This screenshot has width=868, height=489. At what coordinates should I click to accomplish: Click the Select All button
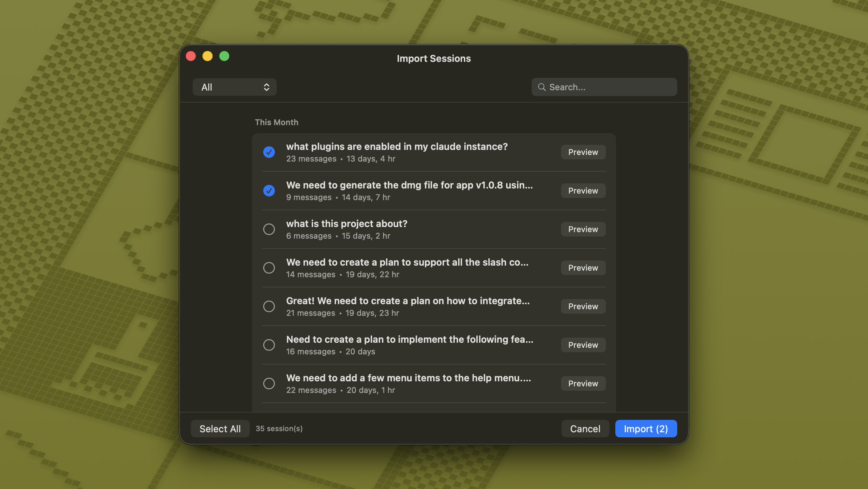[220, 428]
